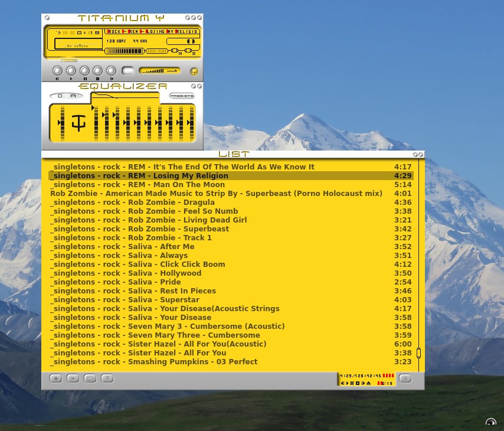Turn the equalizer on with the O button
Viewport: 504px width, 431px height.
pos(60,96)
